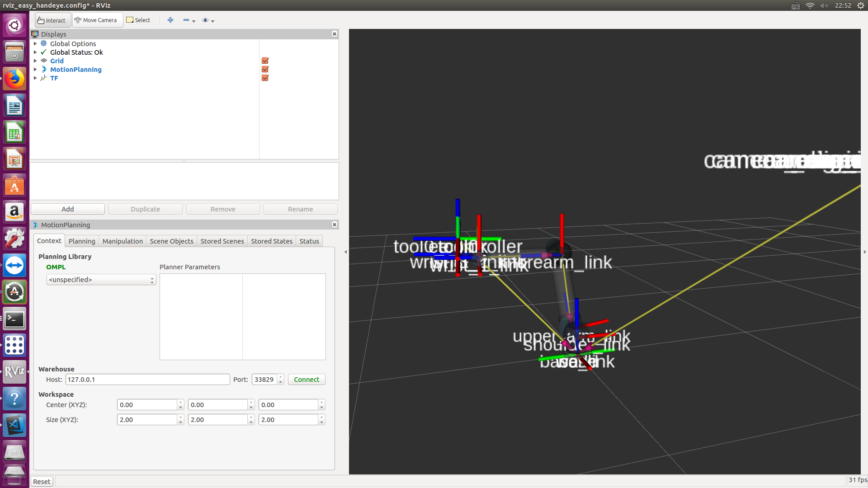Click the Rename button
Viewport: 868px width, 488px height.
pos(301,209)
